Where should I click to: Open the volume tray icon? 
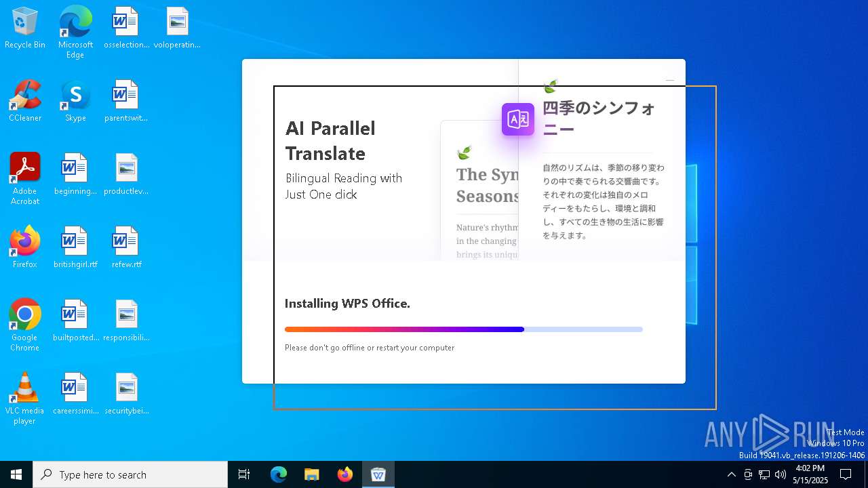coord(781,474)
